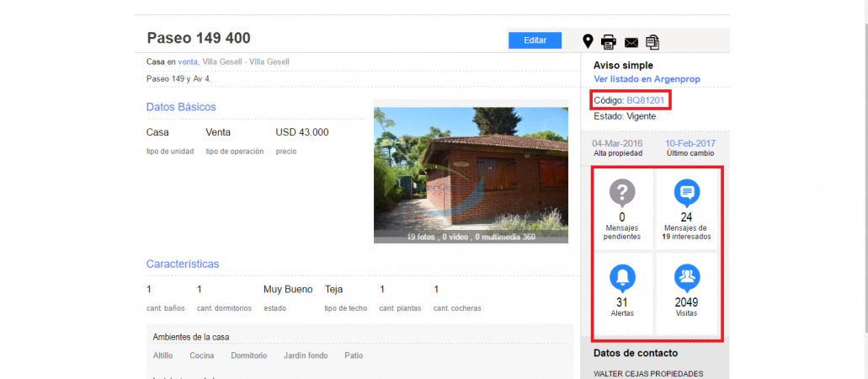This screenshot has width=868, height=379.
Task: Click the Cocina room label
Action: (x=201, y=355)
